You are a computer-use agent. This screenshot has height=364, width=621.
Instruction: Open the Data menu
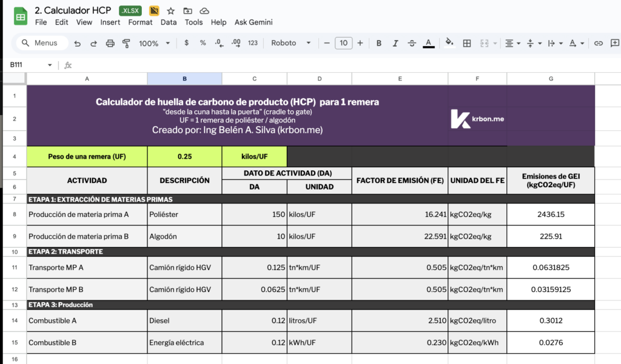coord(169,22)
